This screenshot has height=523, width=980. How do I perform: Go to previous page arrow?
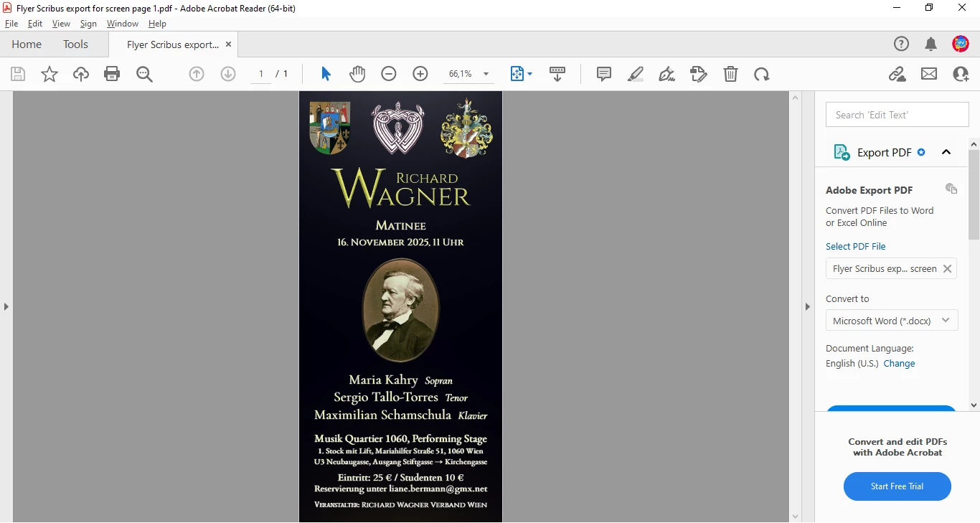(197, 74)
